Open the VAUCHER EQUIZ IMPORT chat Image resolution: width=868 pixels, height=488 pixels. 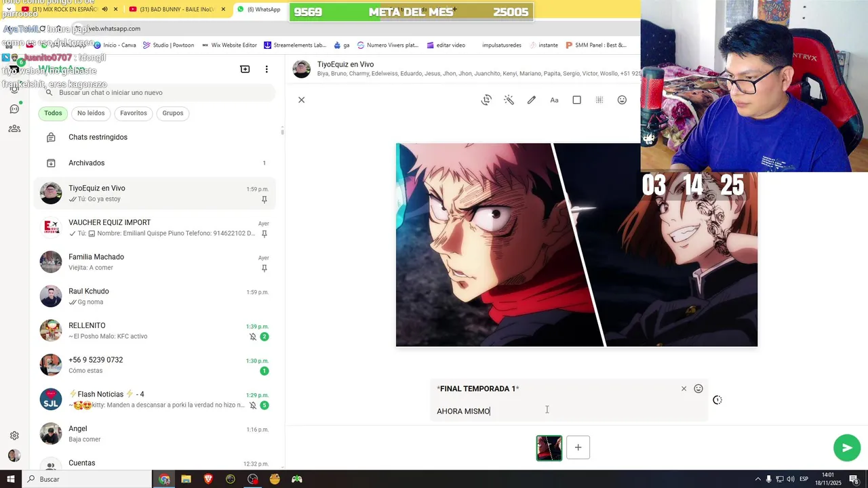click(155, 228)
